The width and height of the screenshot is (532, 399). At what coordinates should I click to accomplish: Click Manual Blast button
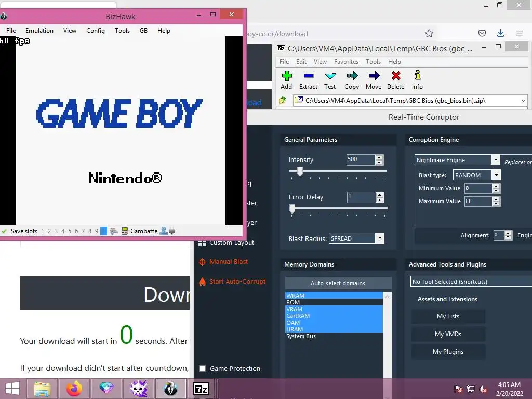pyautogui.click(x=229, y=262)
